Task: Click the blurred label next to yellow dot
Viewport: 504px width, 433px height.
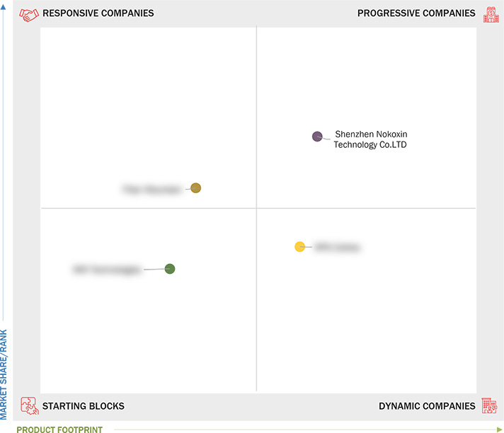Action: (x=337, y=247)
